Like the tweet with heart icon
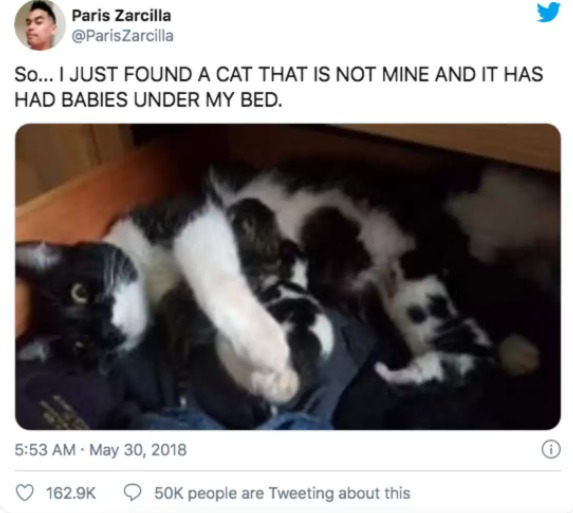 25,493
